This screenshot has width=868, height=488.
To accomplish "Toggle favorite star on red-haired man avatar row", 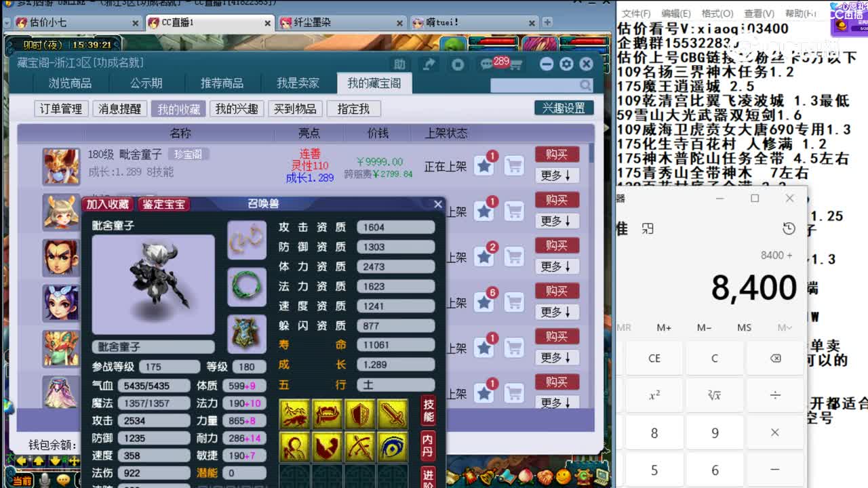I will 484,257.
